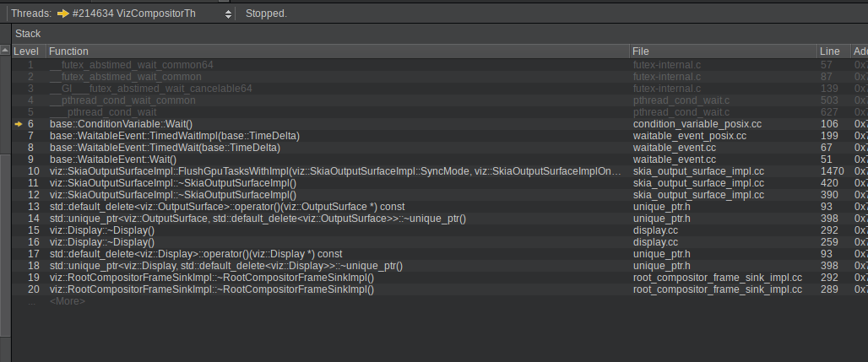Click the Stack panel title

pyautogui.click(x=28, y=34)
